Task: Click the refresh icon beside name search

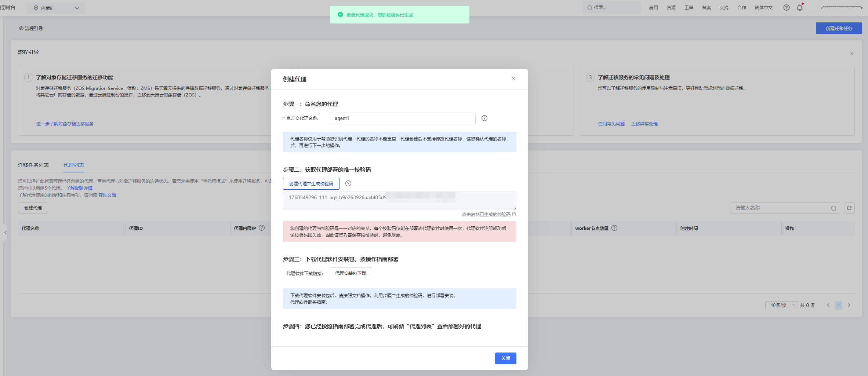Action: click(x=849, y=208)
